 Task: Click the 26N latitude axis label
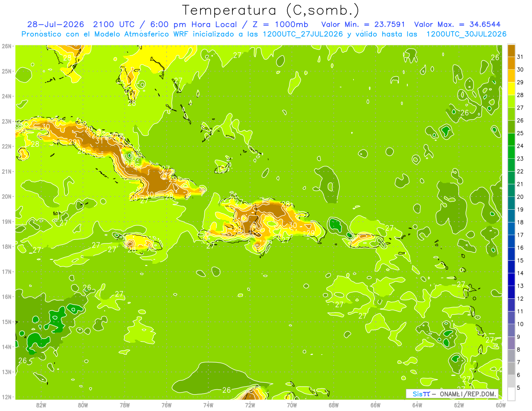tap(7, 46)
